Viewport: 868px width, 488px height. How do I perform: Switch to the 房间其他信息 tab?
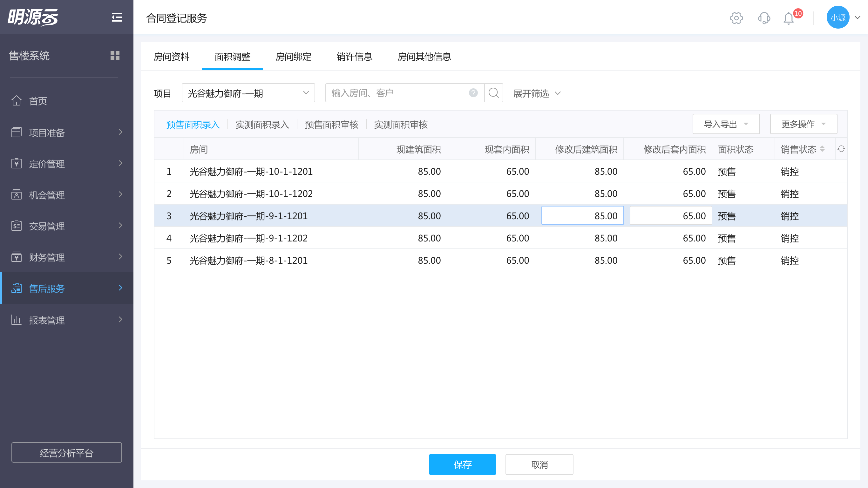point(424,57)
